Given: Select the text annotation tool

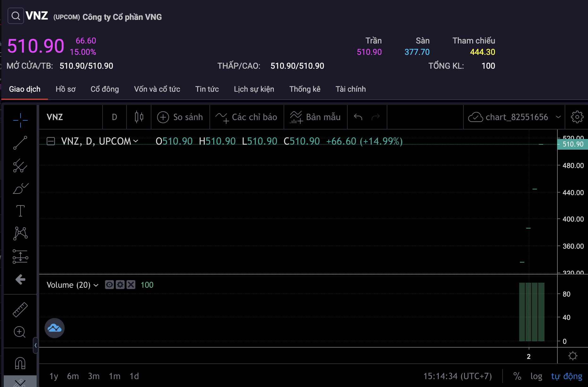Looking at the screenshot, I should click(21, 211).
